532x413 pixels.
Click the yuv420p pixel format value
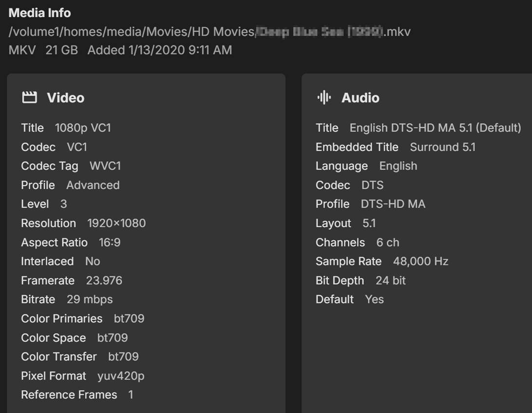pos(121,376)
